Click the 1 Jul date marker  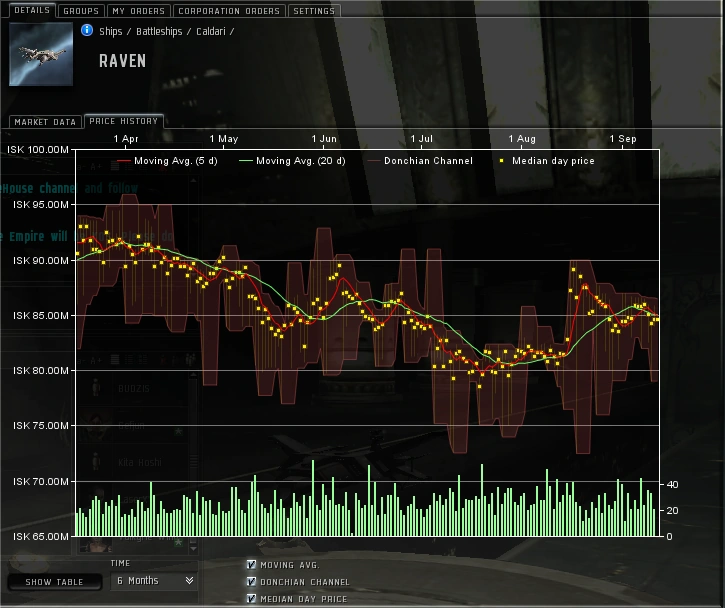[422, 139]
